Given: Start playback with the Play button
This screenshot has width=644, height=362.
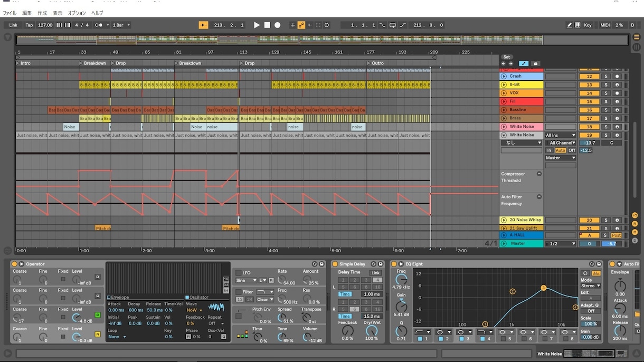Looking at the screenshot, I should point(257,25).
